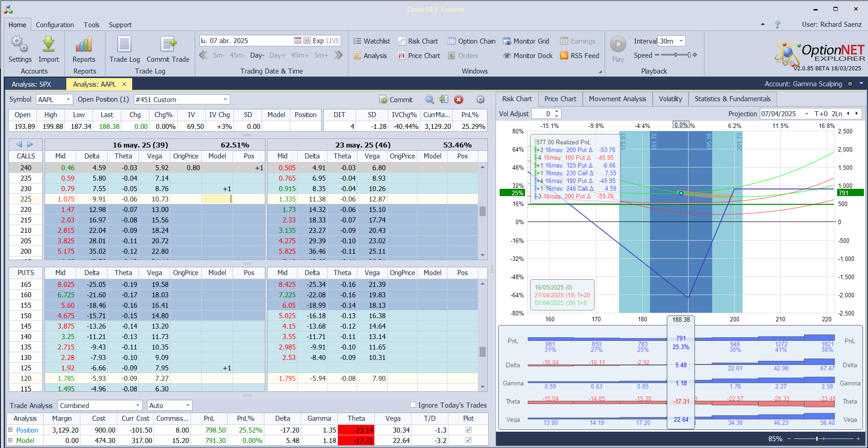This screenshot has height=448, width=868.
Task: Expand the Position row in Trade Analysis
Action: [10, 429]
